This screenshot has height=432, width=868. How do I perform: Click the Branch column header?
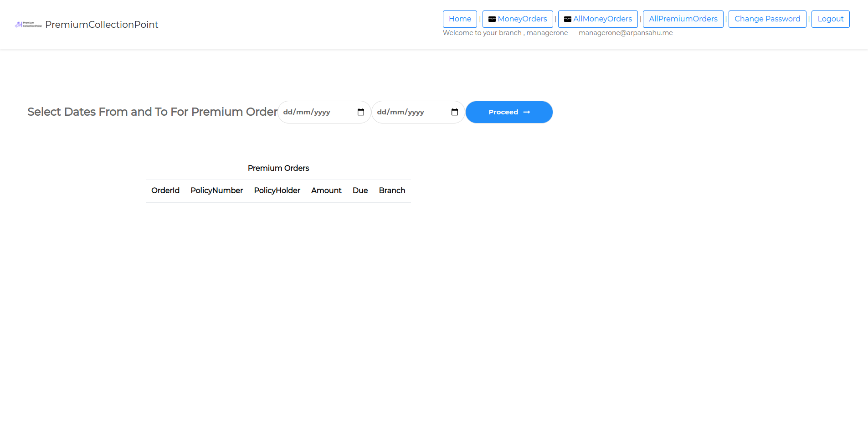tap(392, 190)
